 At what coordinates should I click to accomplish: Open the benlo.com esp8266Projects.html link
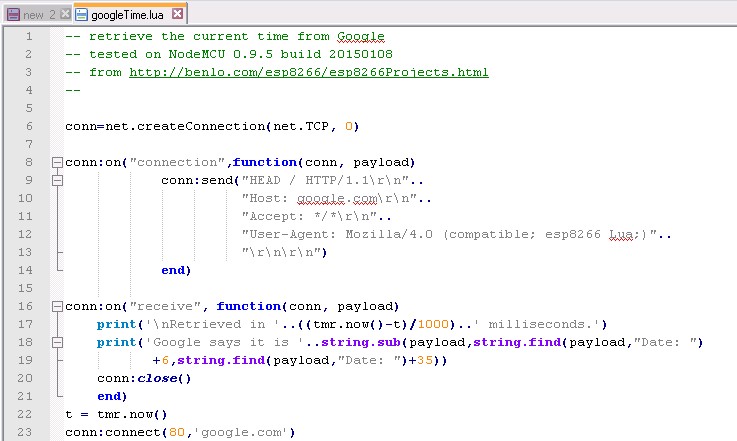click(308, 72)
